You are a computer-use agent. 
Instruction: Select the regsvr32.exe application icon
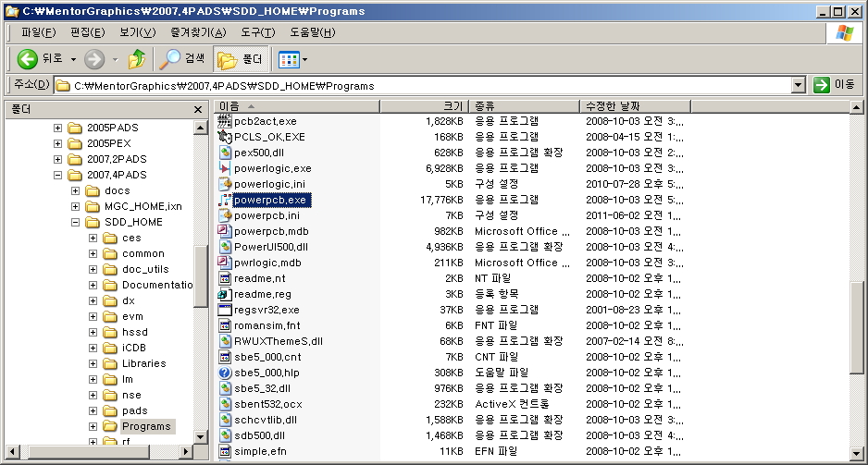tap(224, 310)
